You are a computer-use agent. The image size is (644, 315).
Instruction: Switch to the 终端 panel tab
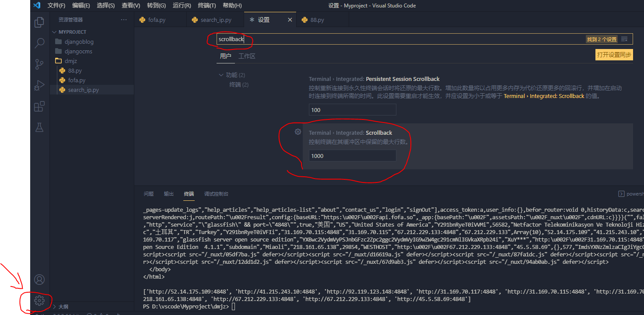(x=189, y=194)
